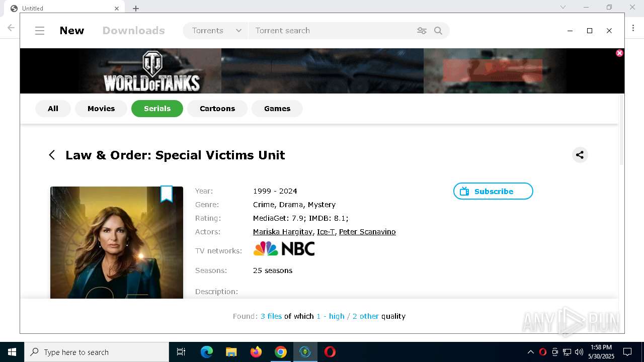644x362 pixels.
Task: Click the NBC network logo
Action: tap(284, 249)
